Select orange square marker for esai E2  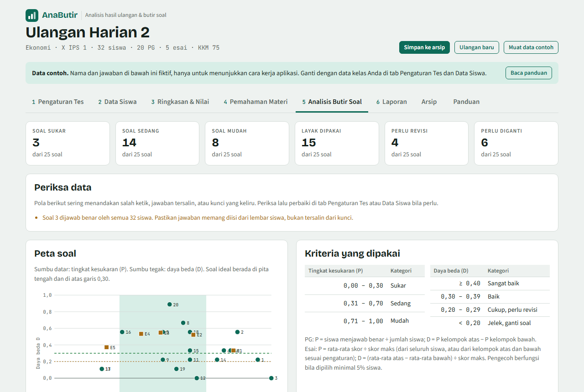click(x=193, y=335)
